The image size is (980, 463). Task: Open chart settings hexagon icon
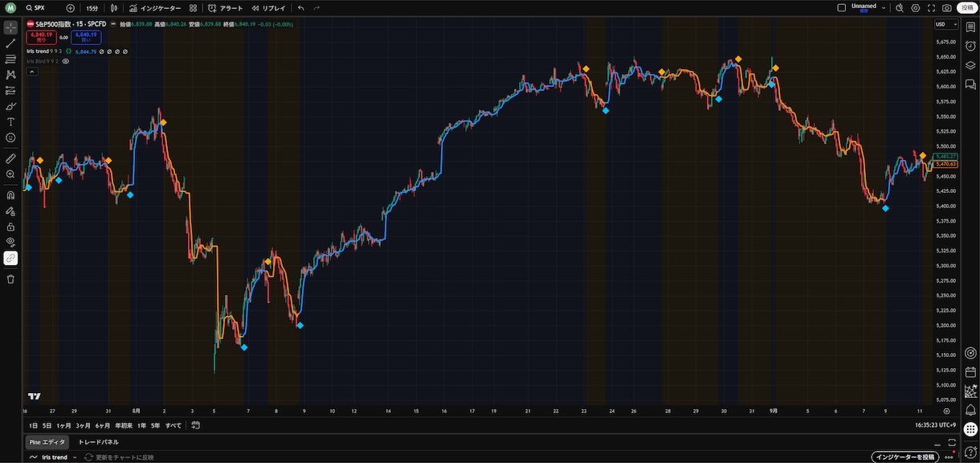click(x=916, y=8)
